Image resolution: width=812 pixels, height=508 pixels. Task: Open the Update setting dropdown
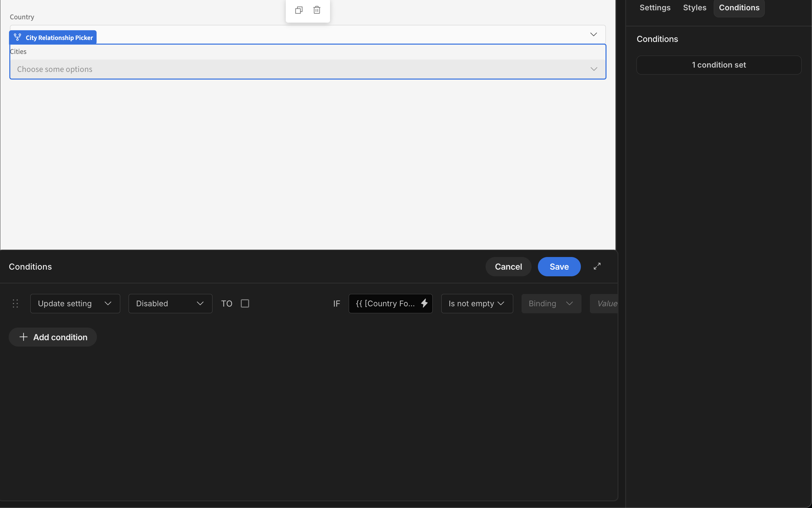point(75,303)
